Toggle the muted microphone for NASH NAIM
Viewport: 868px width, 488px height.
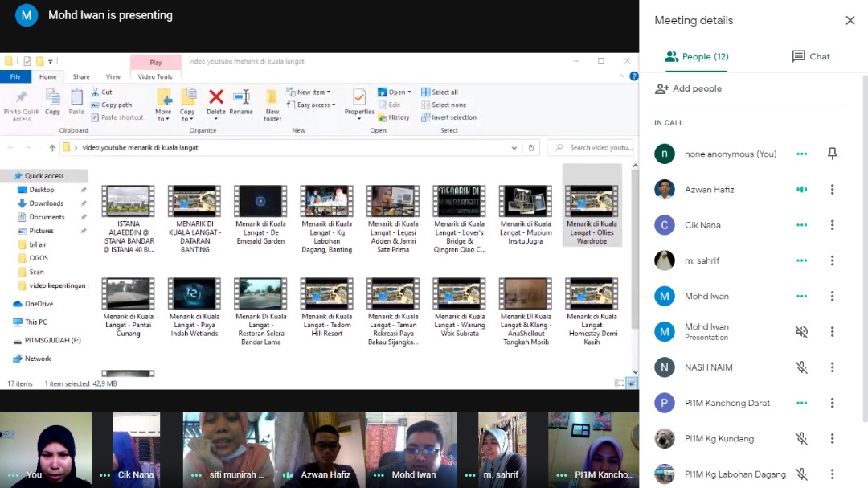point(801,367)
